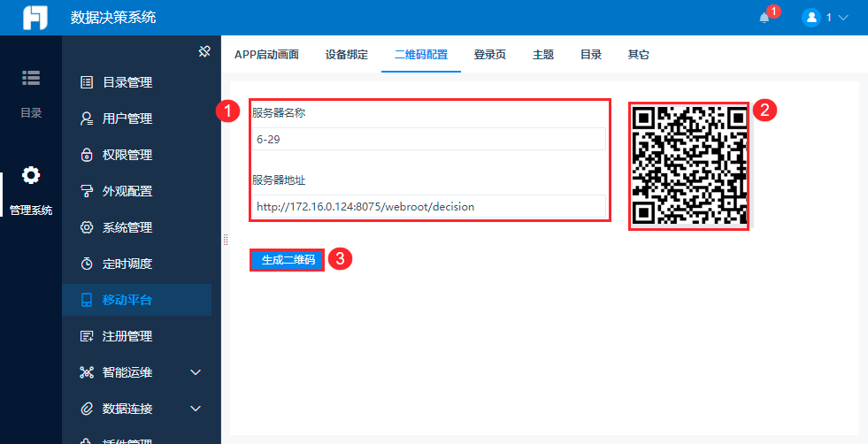Screen dimensions: 868x444
Task: Click the 用户管理 person icon
Action: (x=87, y=119)
